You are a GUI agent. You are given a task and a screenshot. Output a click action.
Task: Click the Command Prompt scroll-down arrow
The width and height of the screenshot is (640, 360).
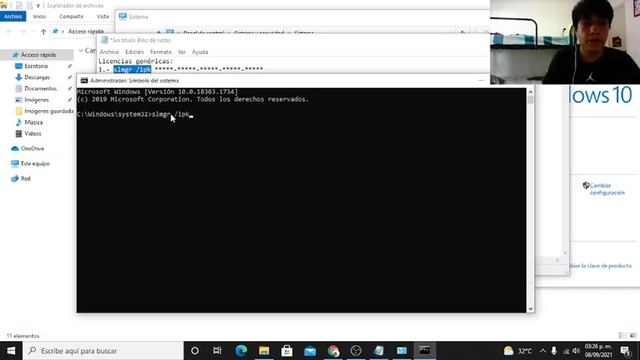(530, 309)
